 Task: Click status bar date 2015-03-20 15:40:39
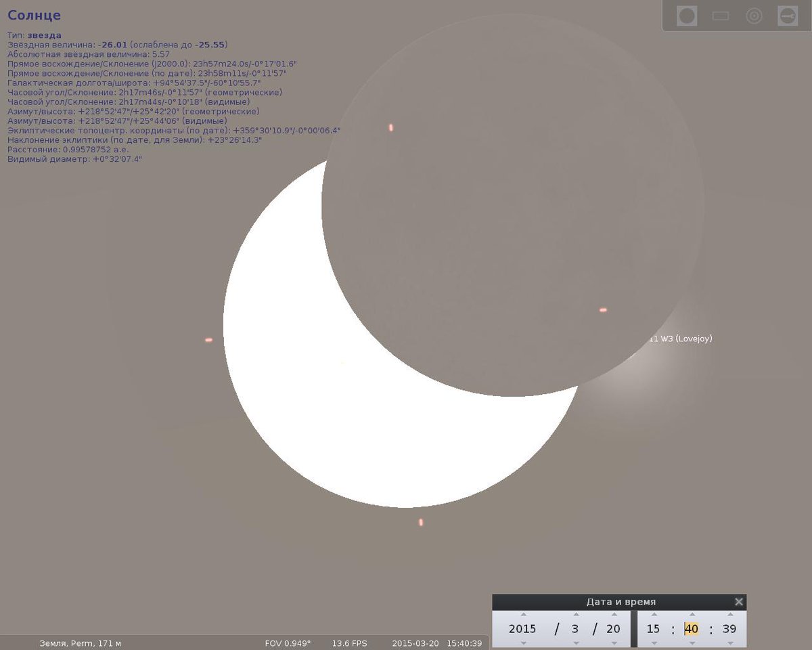(x=437, y=643)
